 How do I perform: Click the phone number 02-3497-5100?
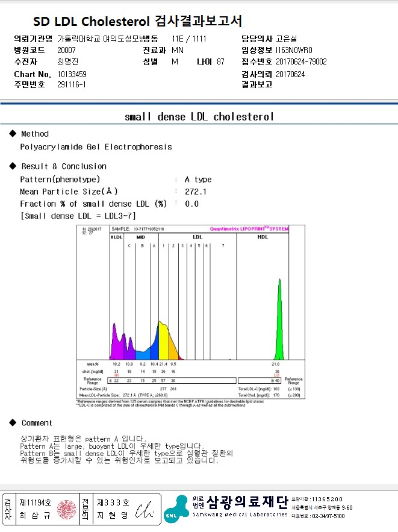[328, 516]
